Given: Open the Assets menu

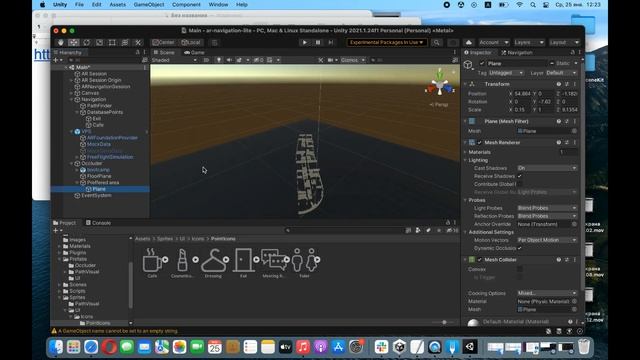Looking at the screenshot, I should tap(118, 4).
